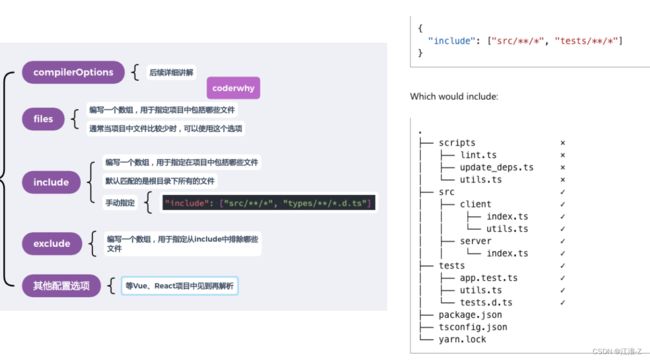This screenshot has width=650, height=360.
Task: Click tests.d.ts in the file tree
Action: coord(486,302)
